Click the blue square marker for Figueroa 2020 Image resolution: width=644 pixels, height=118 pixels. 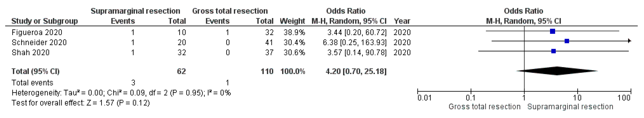pyautogui.click(x=553, y=31)
